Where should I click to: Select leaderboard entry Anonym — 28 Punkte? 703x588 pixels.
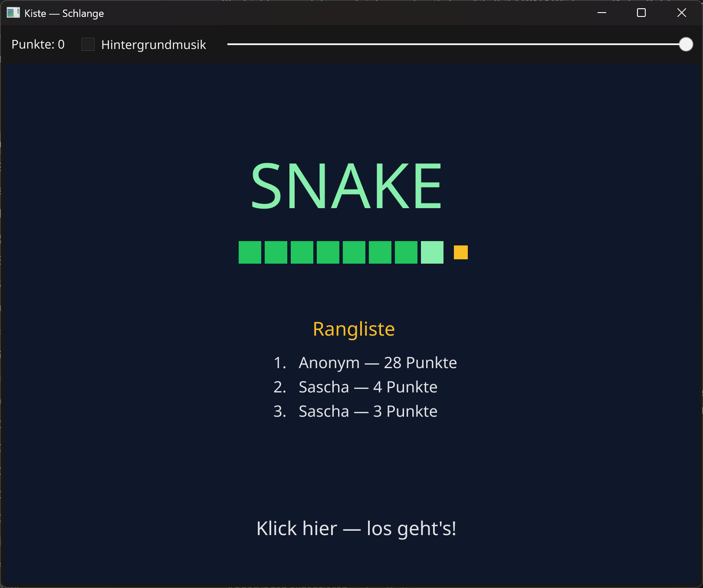point(365,363)
